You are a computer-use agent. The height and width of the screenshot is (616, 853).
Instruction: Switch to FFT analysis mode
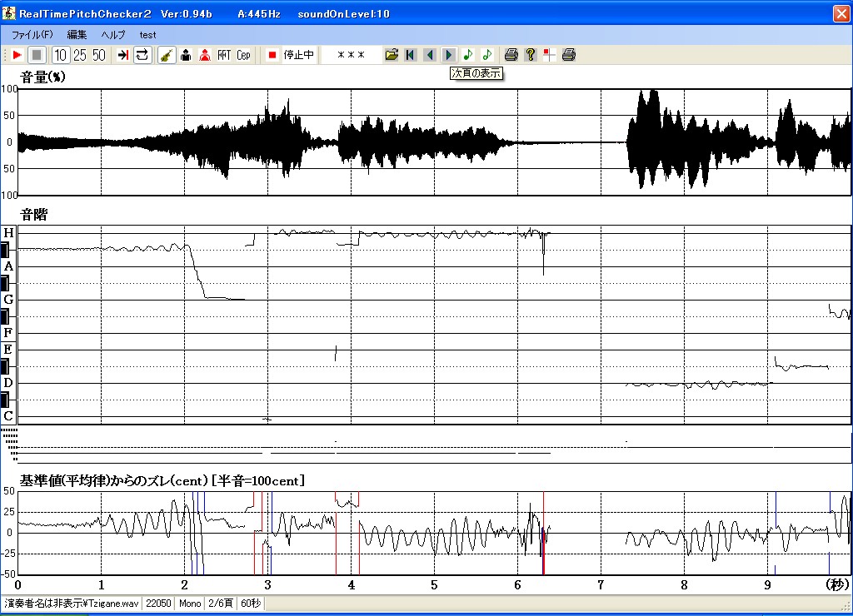pos(224,55)
